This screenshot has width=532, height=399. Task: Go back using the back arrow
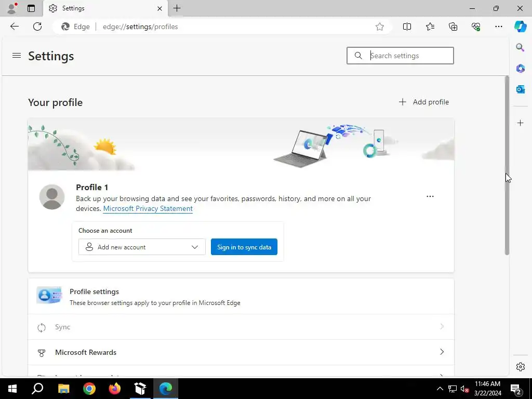pyautogui.click(x=15, y=26)
